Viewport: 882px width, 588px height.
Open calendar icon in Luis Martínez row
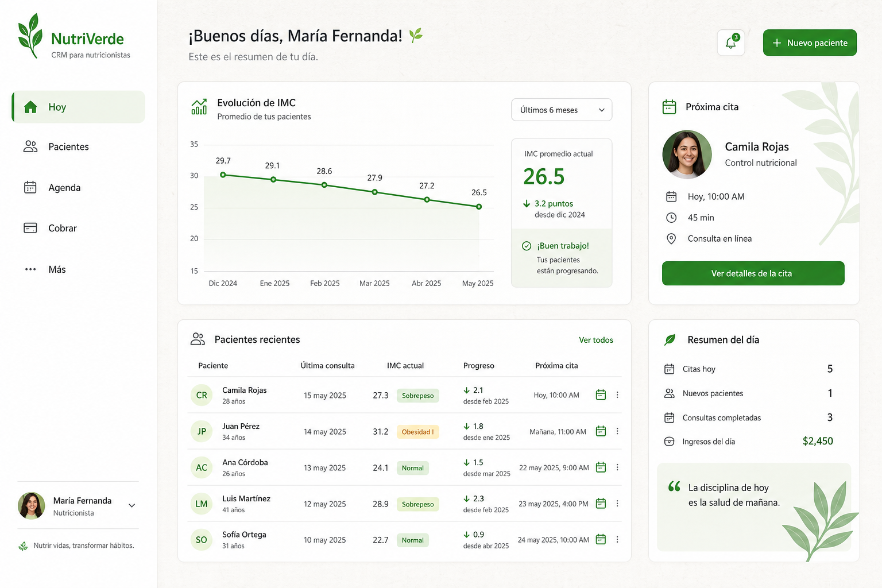(x=601, y=503)
